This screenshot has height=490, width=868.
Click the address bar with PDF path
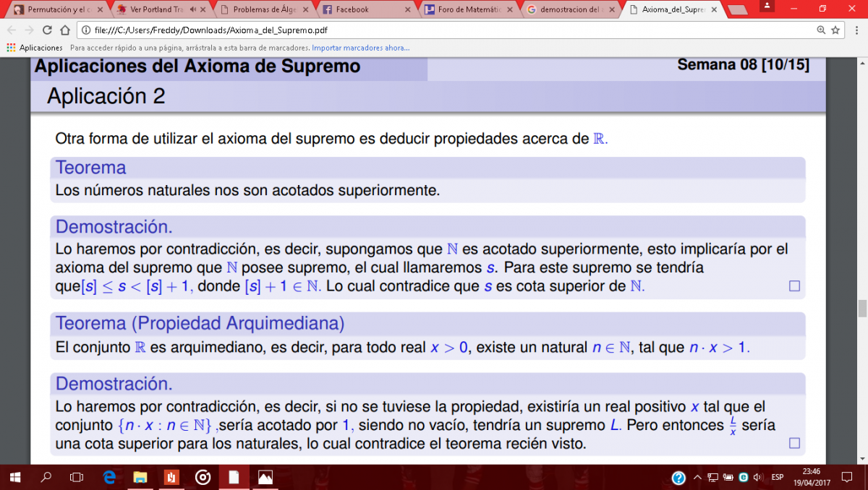[x=434, y=30]
